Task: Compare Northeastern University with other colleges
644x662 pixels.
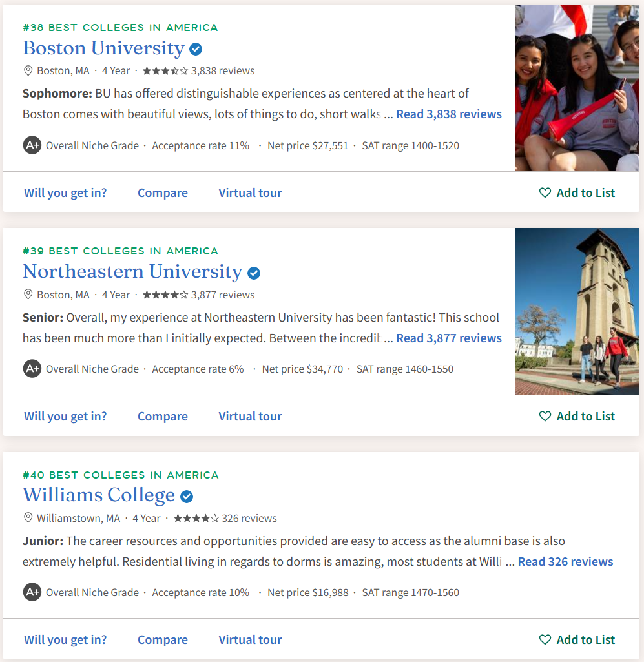Action: click(163, 416)
